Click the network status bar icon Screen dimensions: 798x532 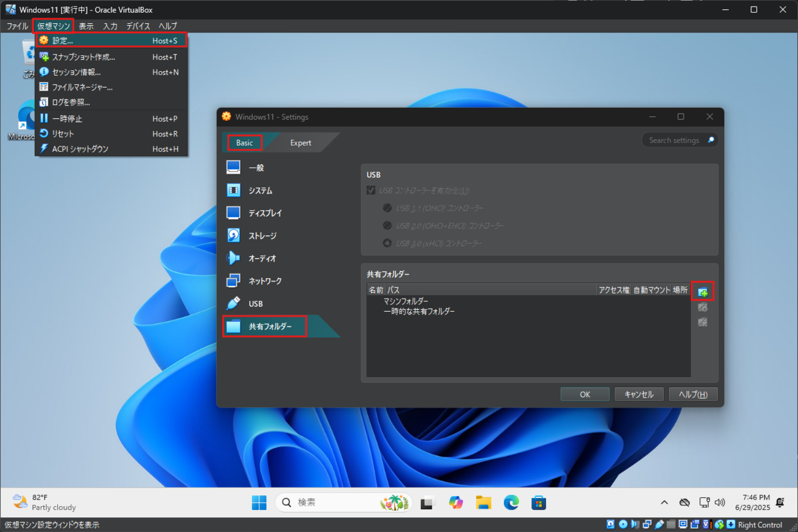point(647,525)
